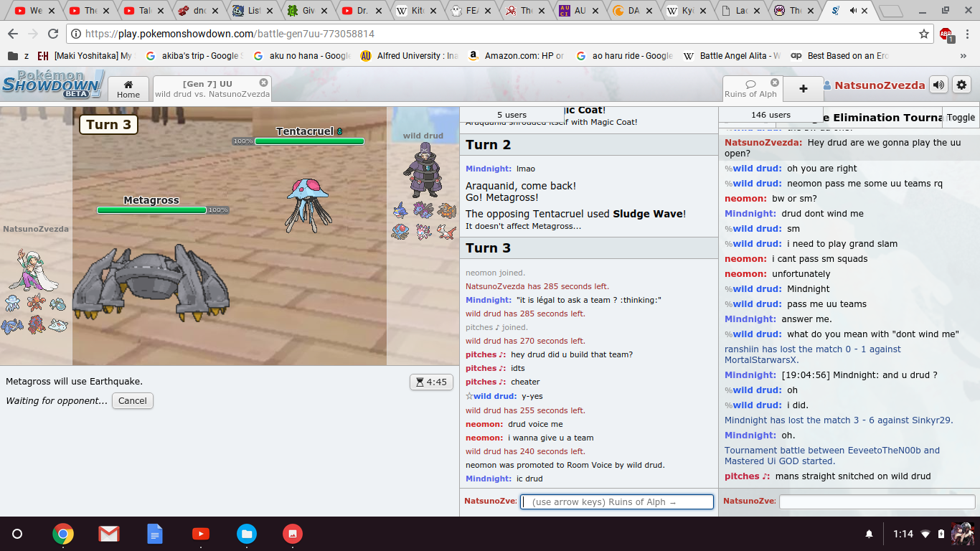Viewport: 980px width, 551px height.
Task: Open Google Docs from the shelf
Action: pyautogui.click(x=155, y=534)
